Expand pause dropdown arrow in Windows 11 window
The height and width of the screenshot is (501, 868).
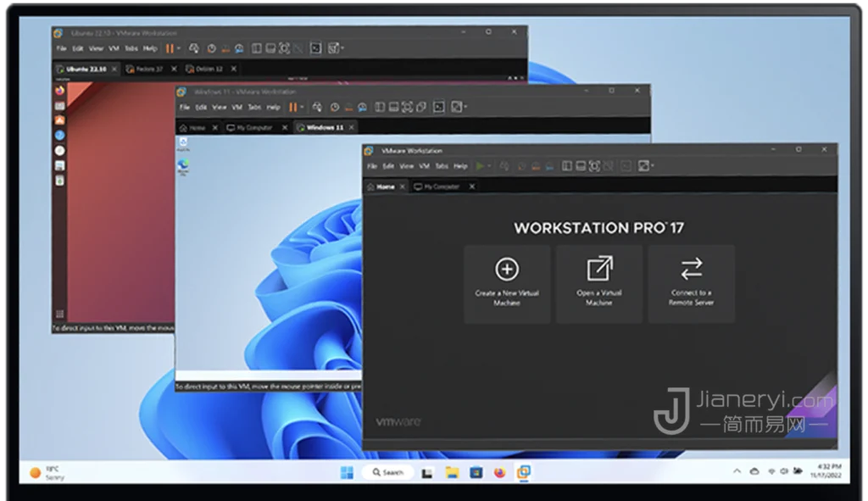click(x=302, y=108)
